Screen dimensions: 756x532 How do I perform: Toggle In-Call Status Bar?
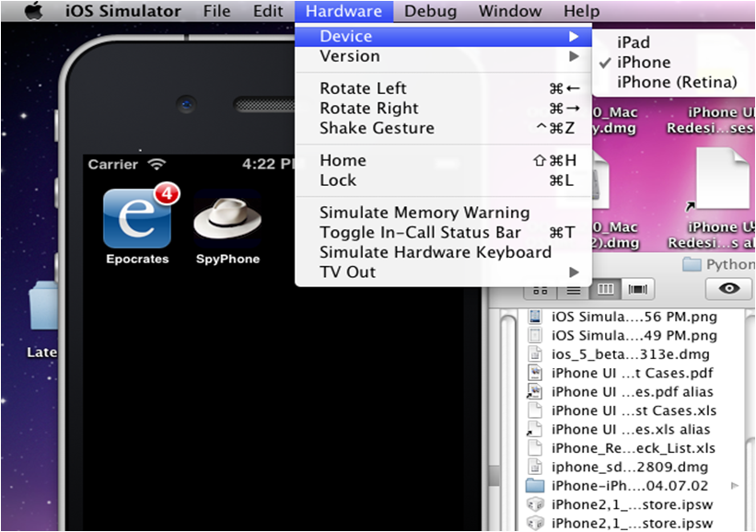coord(443,232)
